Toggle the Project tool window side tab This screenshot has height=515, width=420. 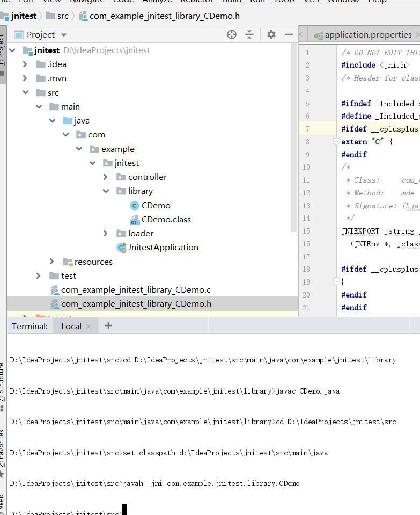click(3, 54)
